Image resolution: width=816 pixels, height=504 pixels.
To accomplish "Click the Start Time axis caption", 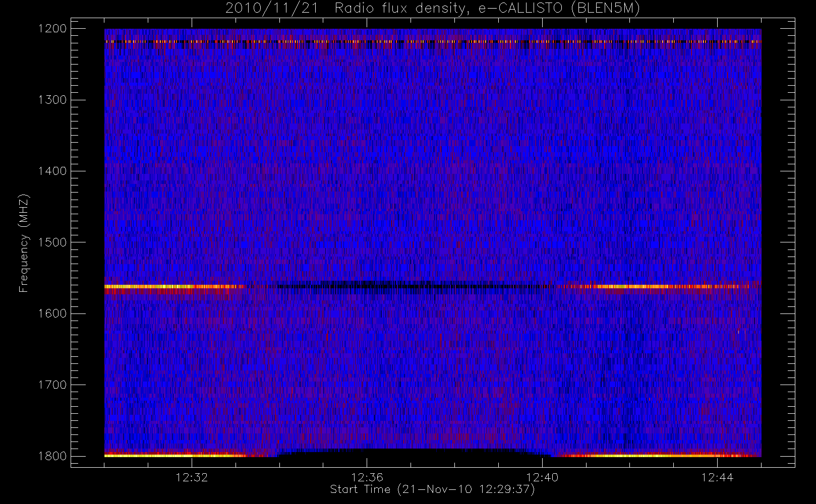I will tap(433, 489).
